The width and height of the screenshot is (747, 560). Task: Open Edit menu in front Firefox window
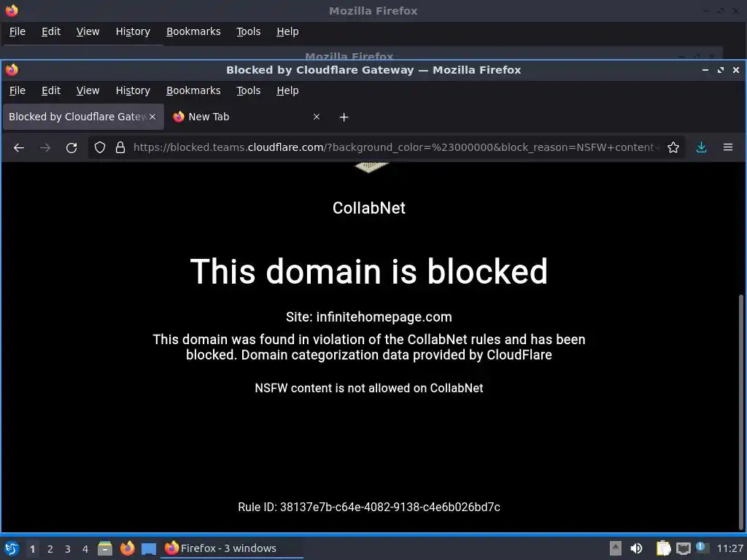51,90
